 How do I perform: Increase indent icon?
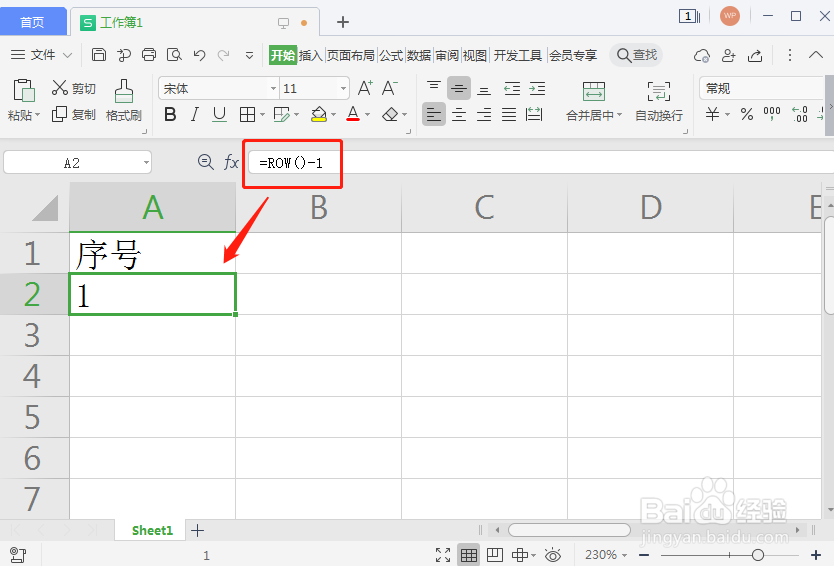pyautogui.click(x=537, y=88)
